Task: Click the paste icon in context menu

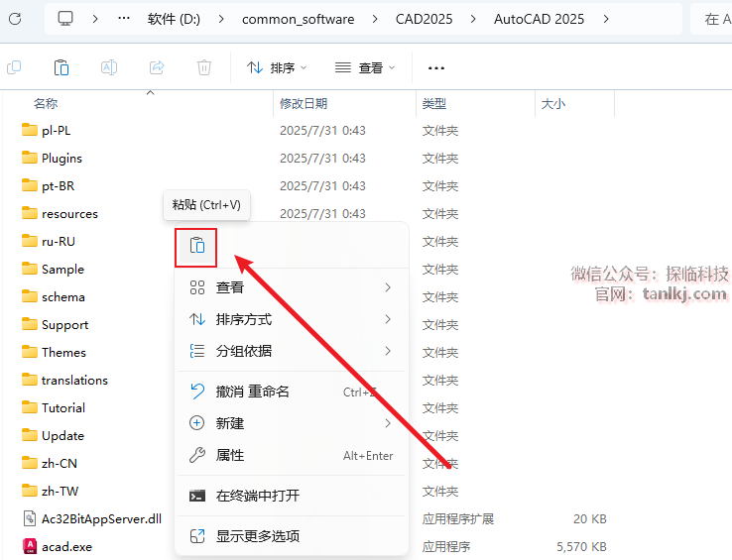Action: 197,246
